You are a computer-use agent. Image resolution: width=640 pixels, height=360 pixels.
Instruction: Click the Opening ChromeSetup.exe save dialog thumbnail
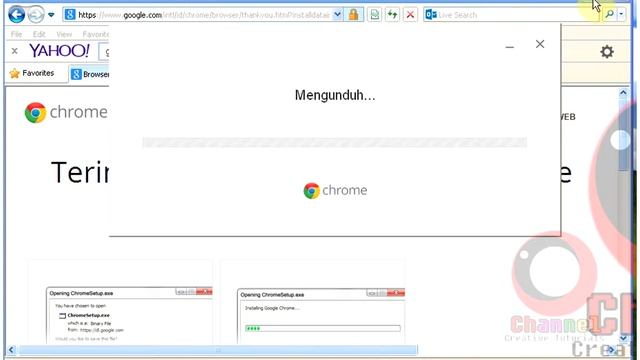coord(129,315)
